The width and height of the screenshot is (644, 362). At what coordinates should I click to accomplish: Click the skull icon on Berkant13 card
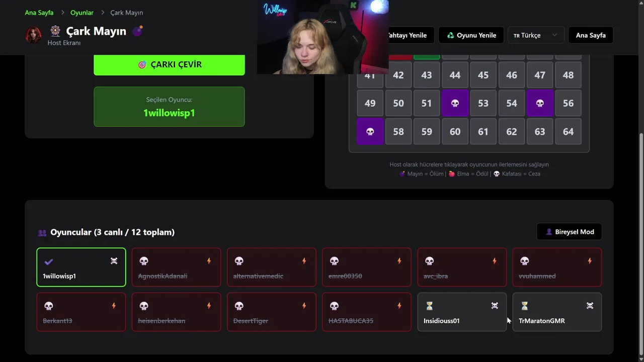[49, 306]
